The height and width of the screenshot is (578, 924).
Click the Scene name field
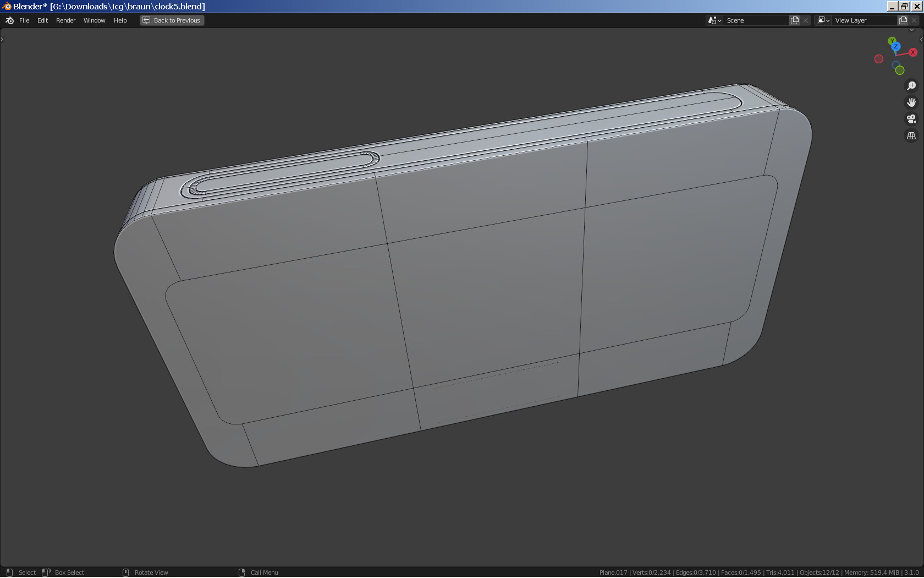point(756,20)
